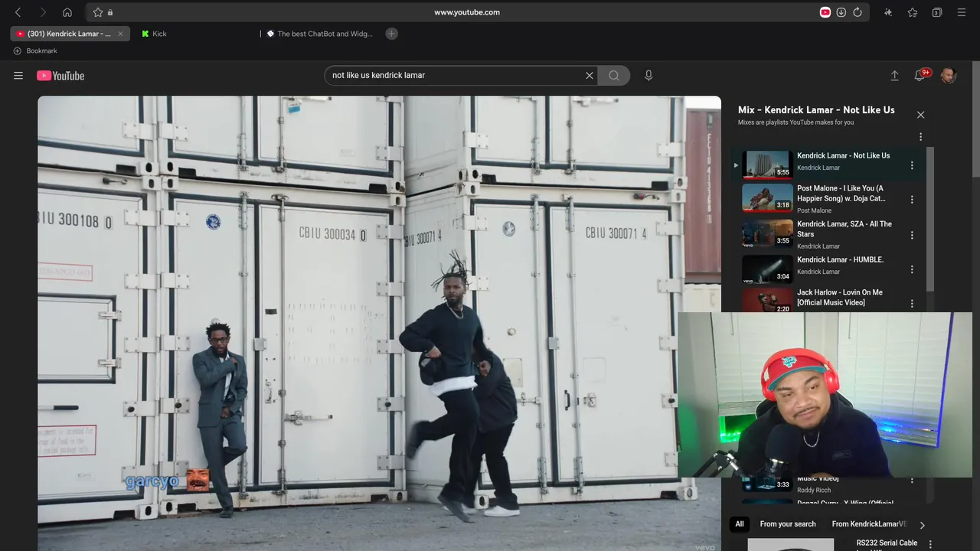Play Jack Harlow Lovin On Me thumbnail
980x551 pixels.
767,301
